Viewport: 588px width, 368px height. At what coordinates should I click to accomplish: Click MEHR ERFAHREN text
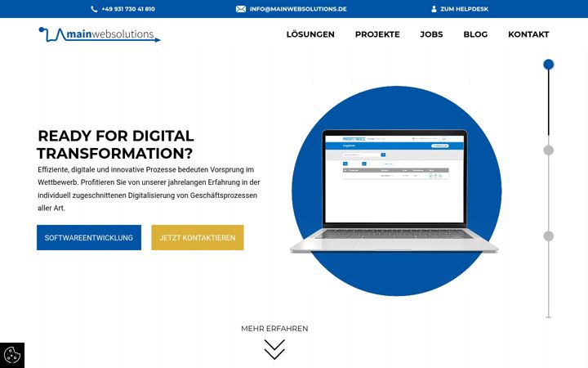(274, 329)
